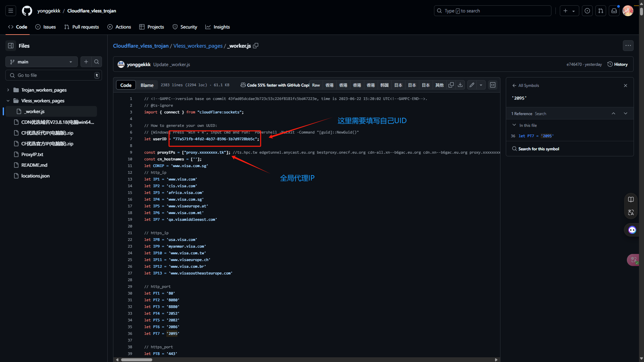Screen dimensions: 644x362
Task: Go to Cloudflare_vless_trojan breadcrumb
Action: (x=141, y=46)
